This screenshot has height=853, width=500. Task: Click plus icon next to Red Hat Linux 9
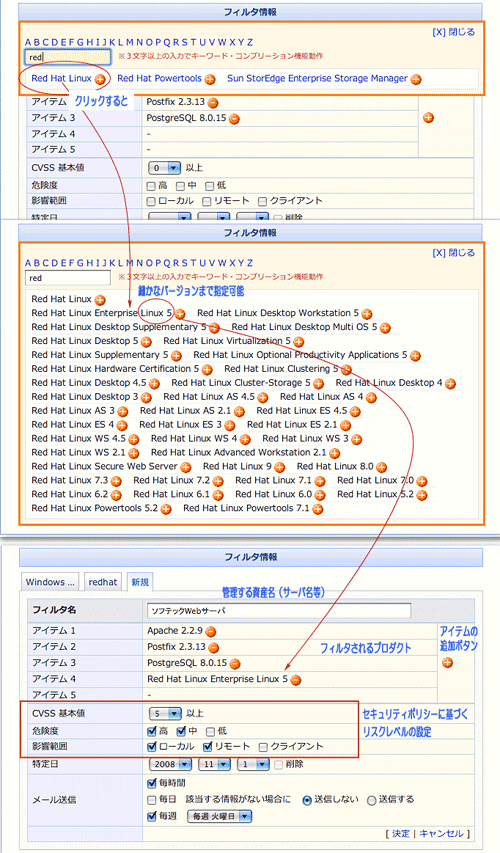[280, 467]
